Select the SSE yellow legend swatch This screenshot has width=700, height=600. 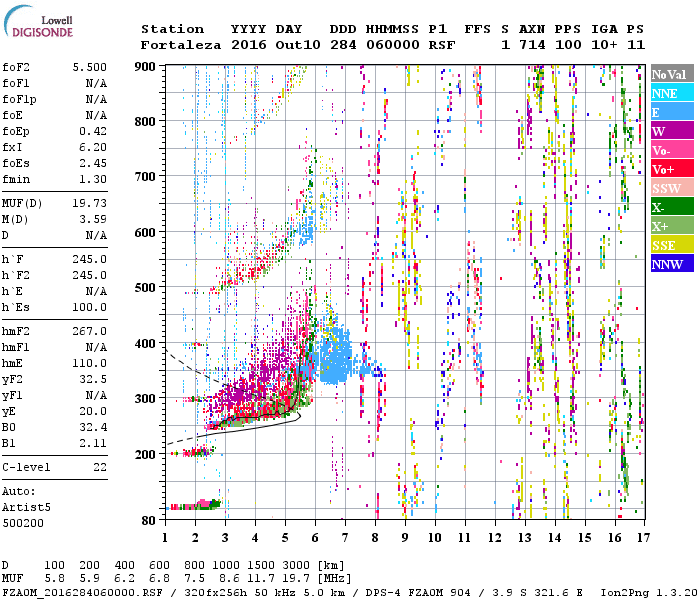point(672,245)
